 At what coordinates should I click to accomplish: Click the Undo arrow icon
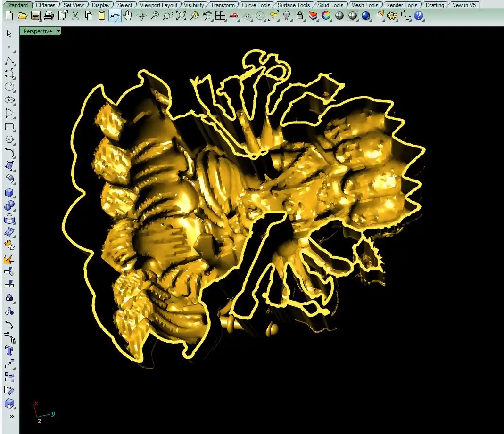[x=115, y=16]
